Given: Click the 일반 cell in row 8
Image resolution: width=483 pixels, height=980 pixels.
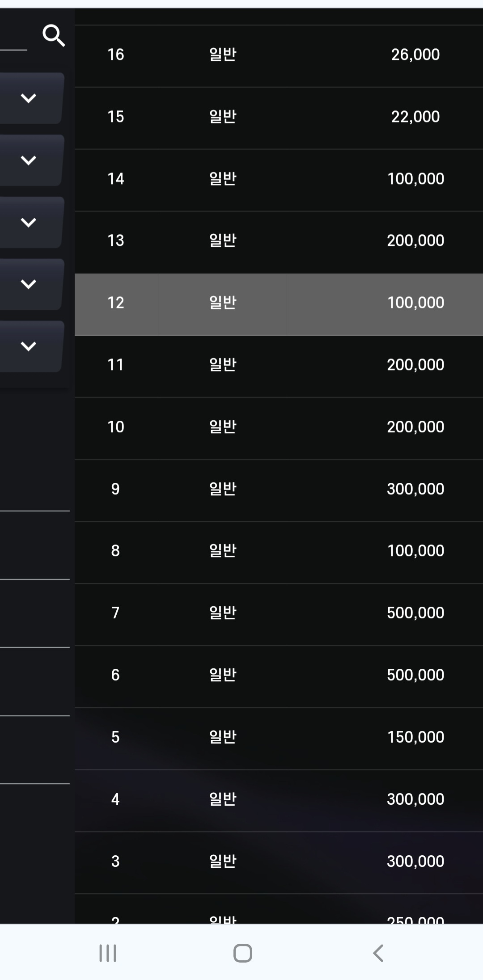Looking at the screenshot, I should point(223,551).
